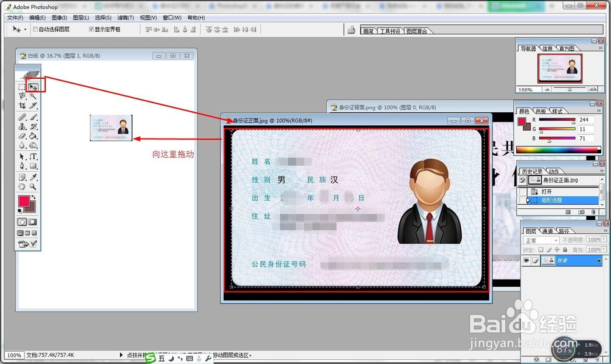
Task: Select the Zoom tool
Action: point(34,186)
